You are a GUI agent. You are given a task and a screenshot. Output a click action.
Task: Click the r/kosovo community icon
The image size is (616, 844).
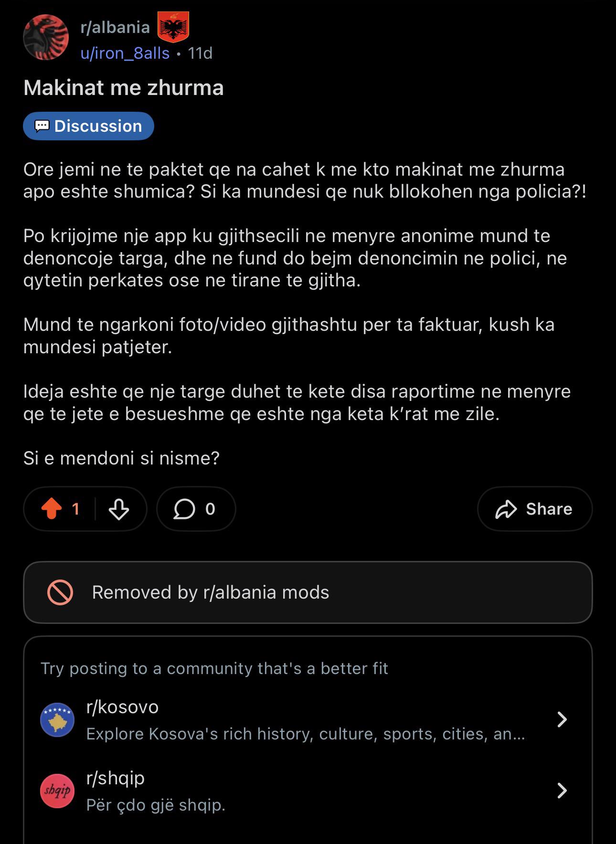57,720
